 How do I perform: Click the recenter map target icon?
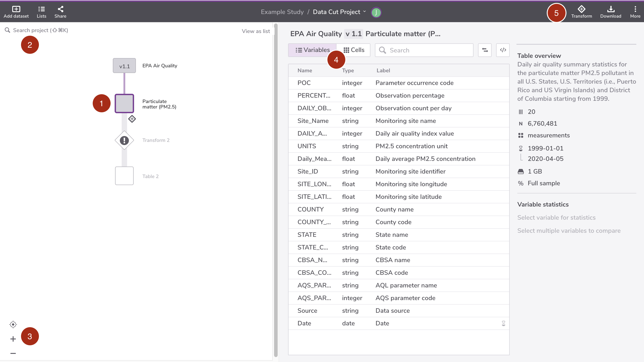point(13,324)
